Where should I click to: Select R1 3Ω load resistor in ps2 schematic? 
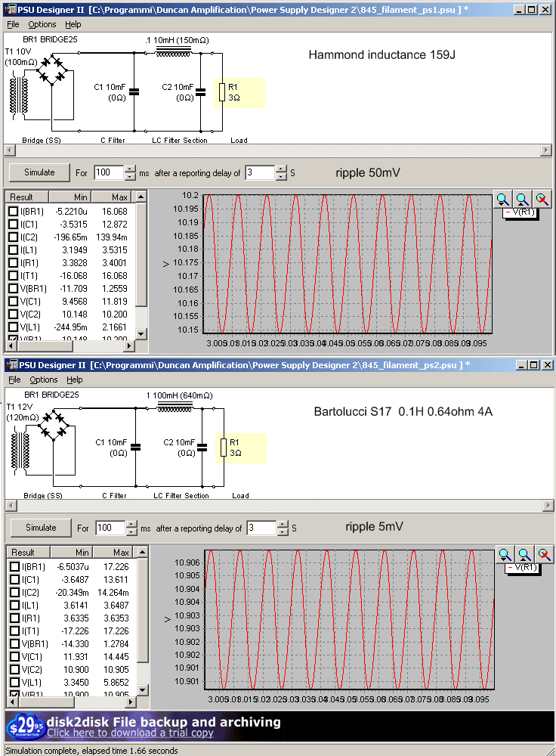pos(224,448)
